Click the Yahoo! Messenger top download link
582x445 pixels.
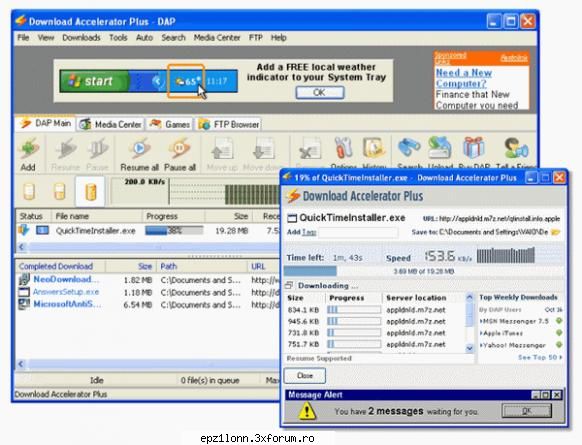513,345
